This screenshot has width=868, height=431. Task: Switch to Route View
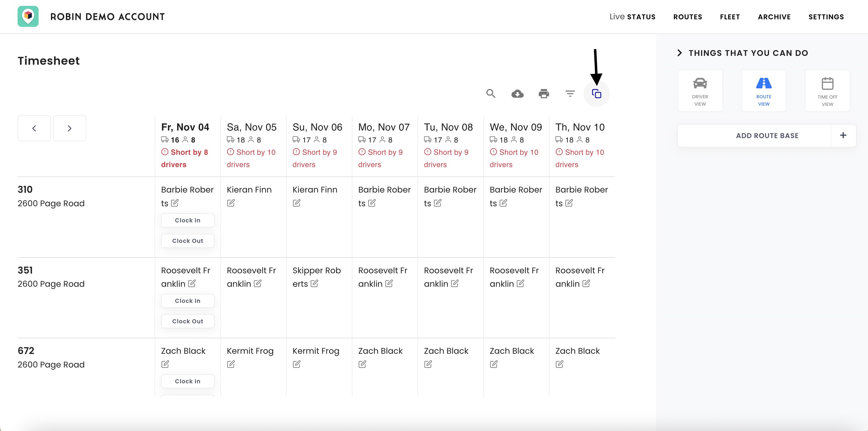(763, 91)
